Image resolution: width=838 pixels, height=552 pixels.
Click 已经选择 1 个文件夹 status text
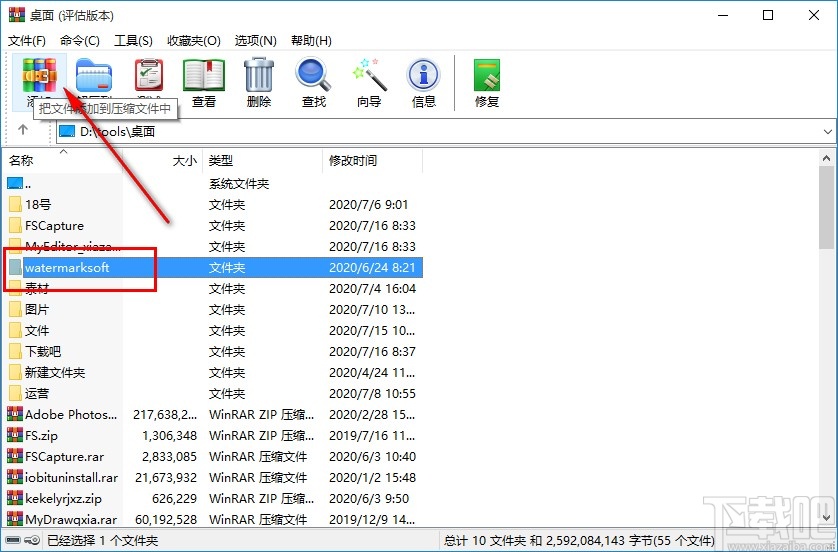[103, 540]
